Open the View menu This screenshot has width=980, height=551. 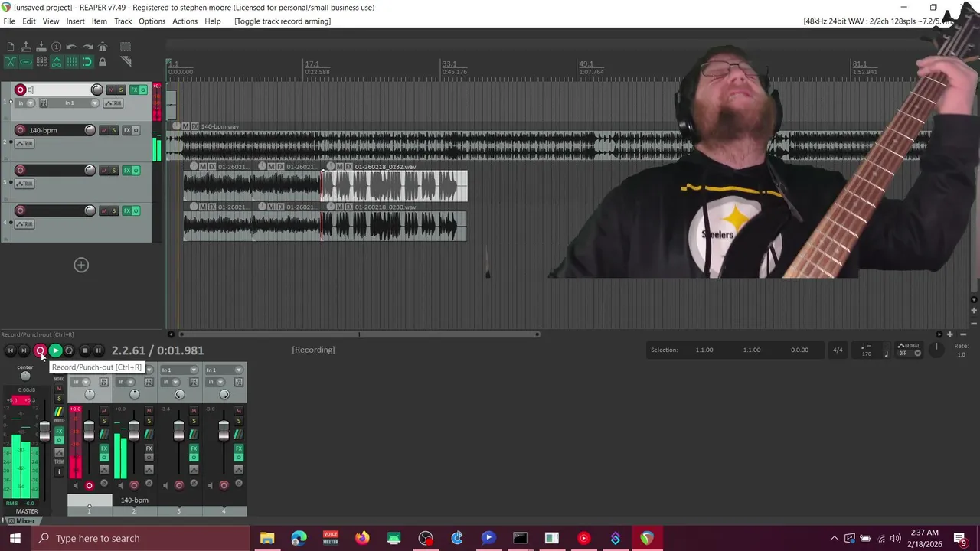coord(51,21)
